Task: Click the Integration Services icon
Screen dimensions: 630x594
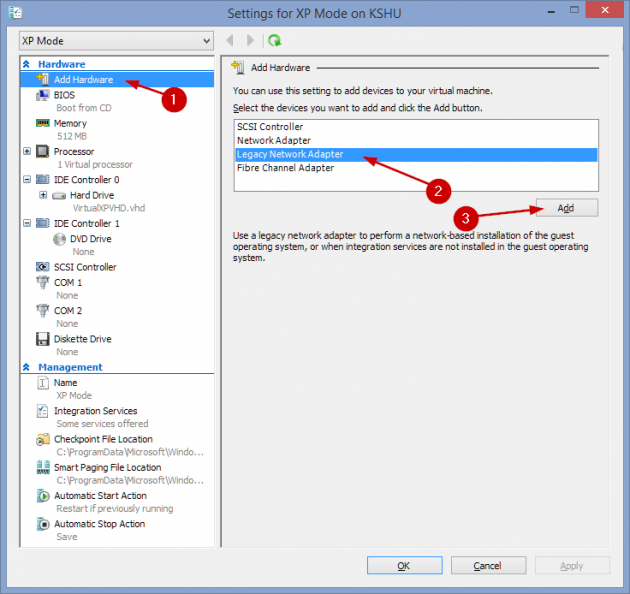Action: click(43, 411)
